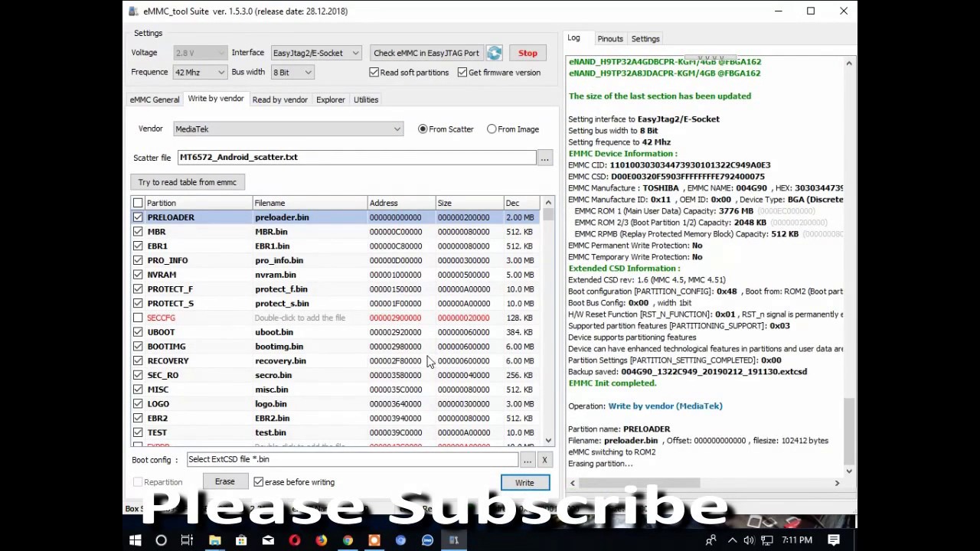Open the Frequence 42 Mhz dropdown
980x551 pixels.
(200, 72)
